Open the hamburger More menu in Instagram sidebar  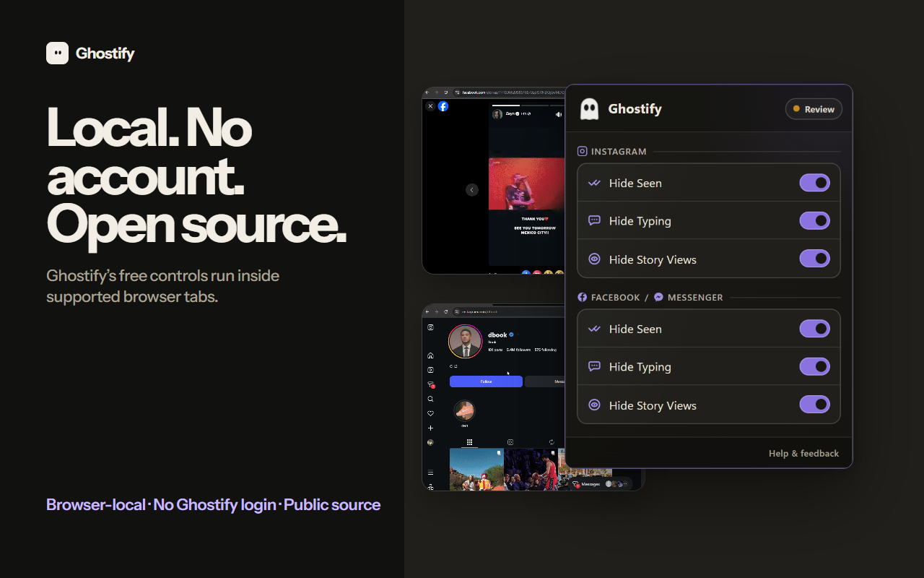[430, 473]
